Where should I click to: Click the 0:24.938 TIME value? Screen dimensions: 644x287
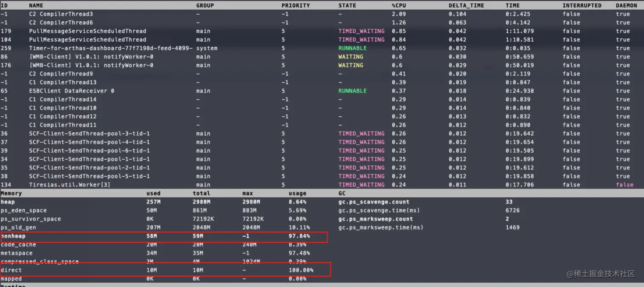coord(519,91)
